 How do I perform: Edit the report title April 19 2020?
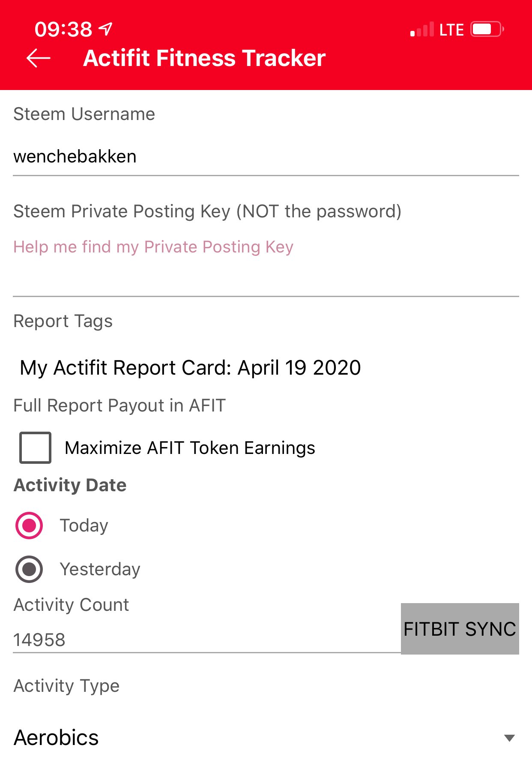pos(190,368)
